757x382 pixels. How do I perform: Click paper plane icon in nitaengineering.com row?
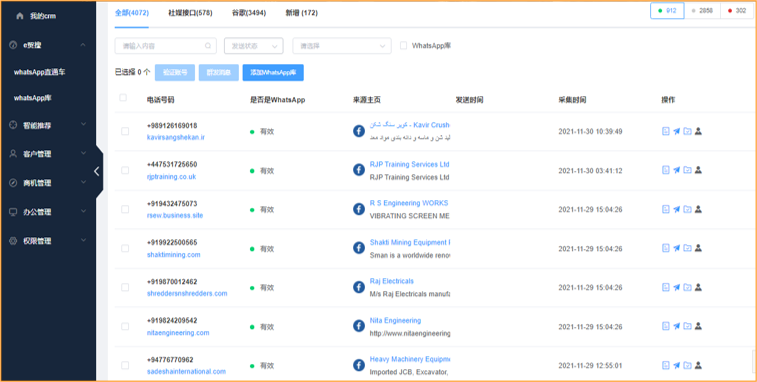pyautogui.click(x=676, y=326)
